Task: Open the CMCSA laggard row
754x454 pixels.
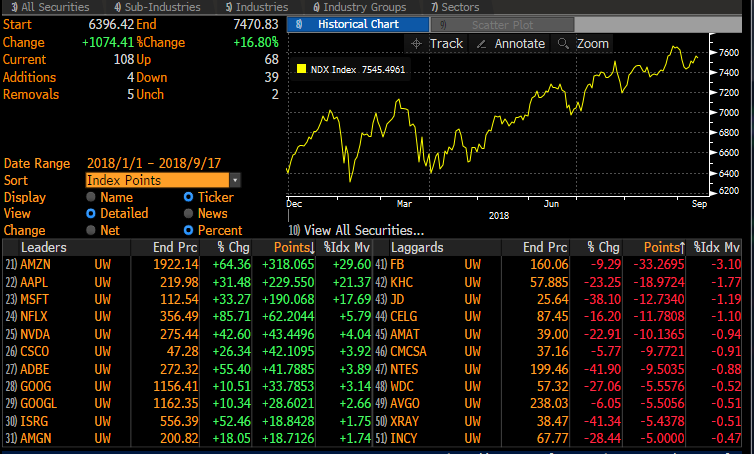Action: tap(558, 351)
